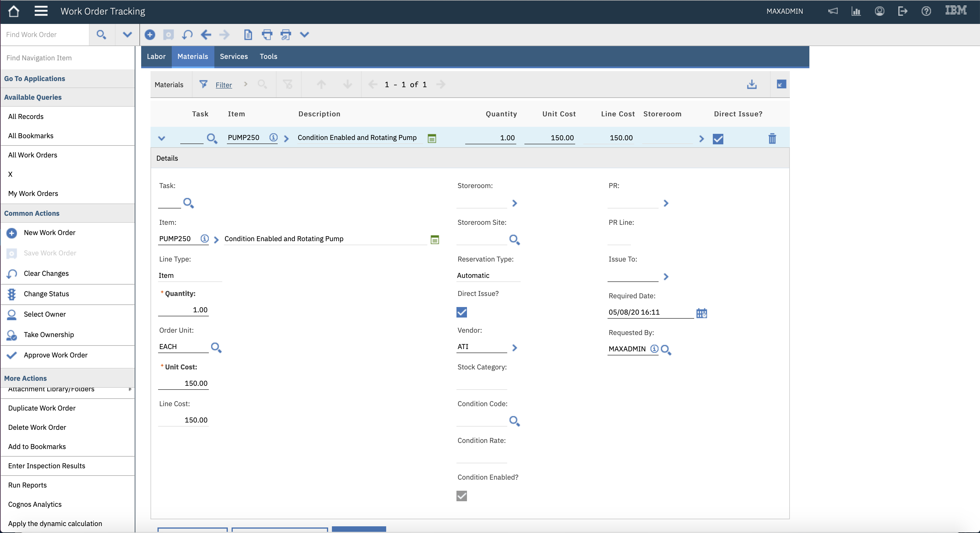Click the Clear Changes undo toolbar icon
The width and height of the screenshot is (980, 533).
coord(187,35)
